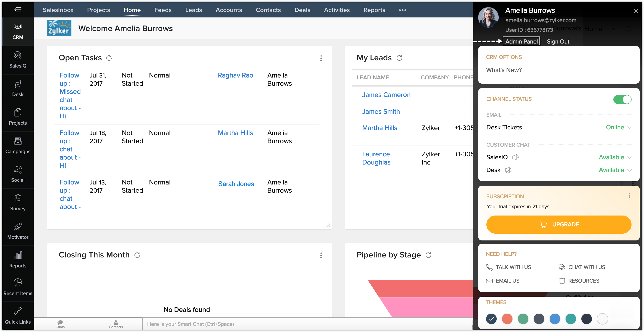
Task: Click the UPGRADE button
Action: pyautogui.click(x=559, y=225)
